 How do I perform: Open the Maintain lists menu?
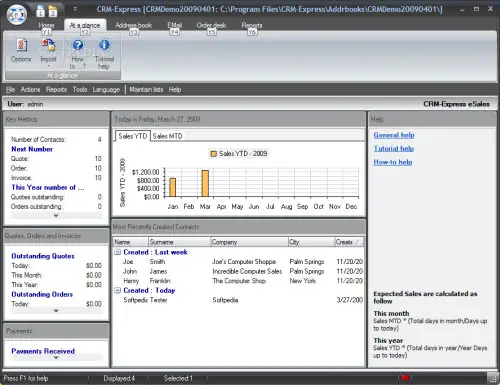click(146, 89)
